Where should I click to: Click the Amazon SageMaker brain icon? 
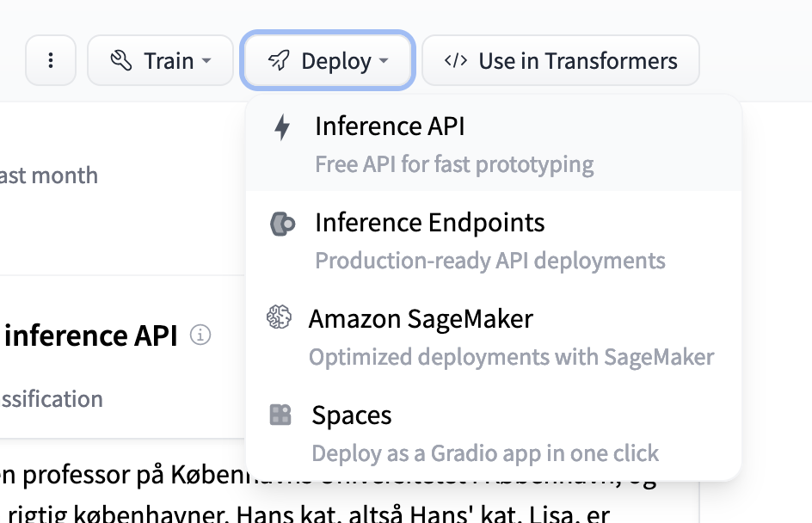279,318
